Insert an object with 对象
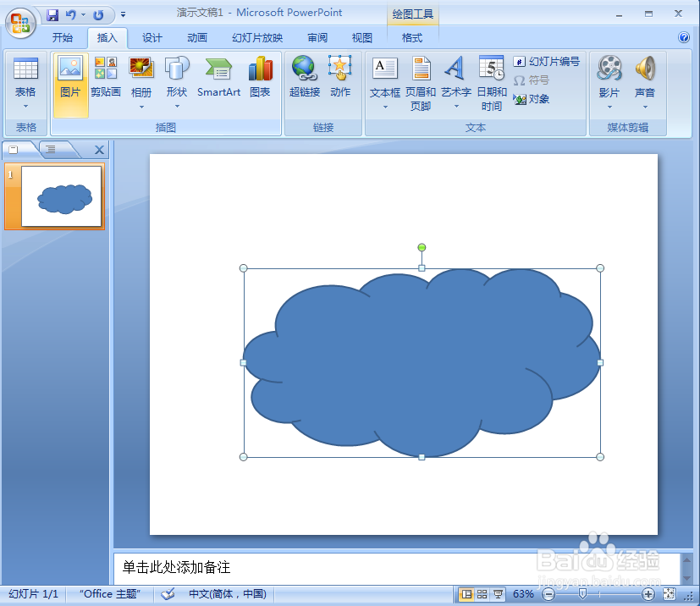700x606 pixels. pyautogui.click(x=532, y=99)
